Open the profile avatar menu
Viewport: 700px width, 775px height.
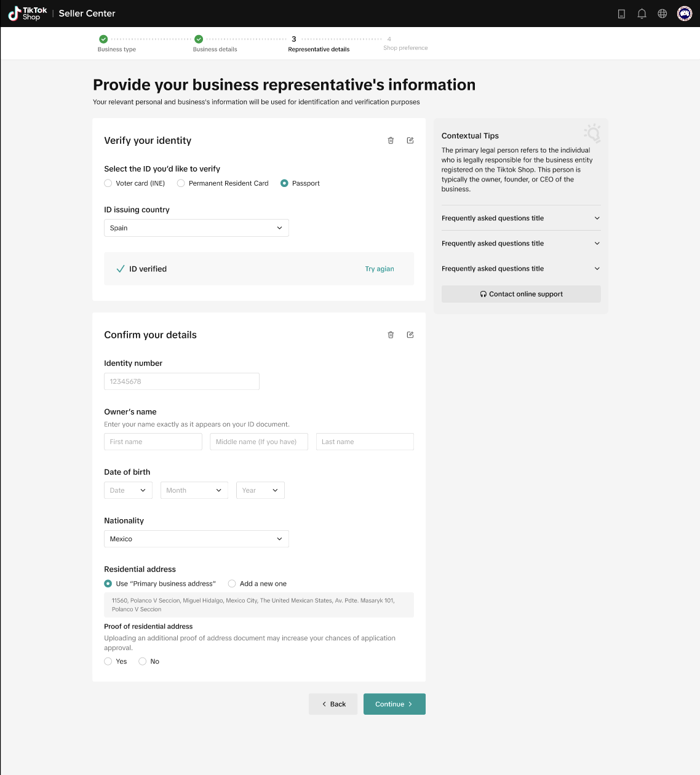[x=685, y=14]
